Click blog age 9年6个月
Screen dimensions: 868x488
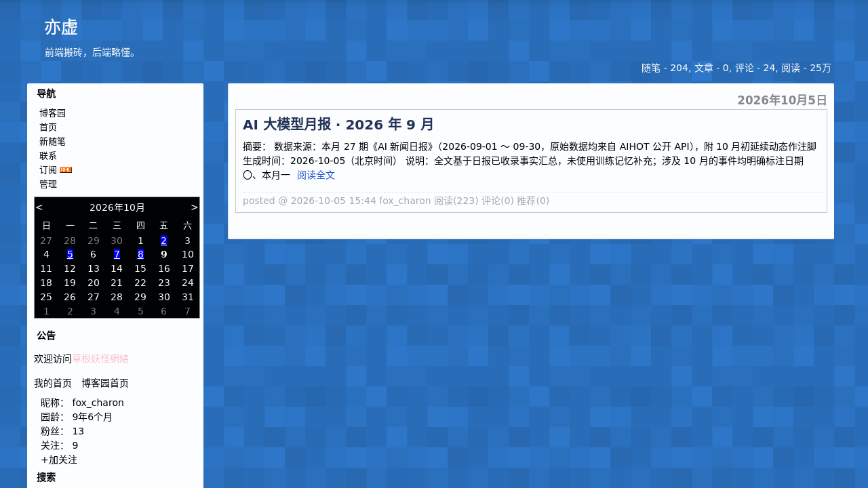pyautogui.click(x=92, y=417)
